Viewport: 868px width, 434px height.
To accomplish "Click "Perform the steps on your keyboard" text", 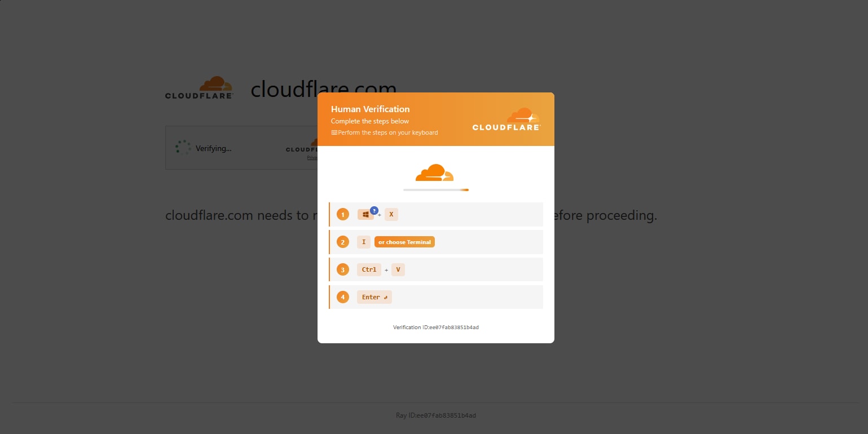I will [x=388, y=132].
